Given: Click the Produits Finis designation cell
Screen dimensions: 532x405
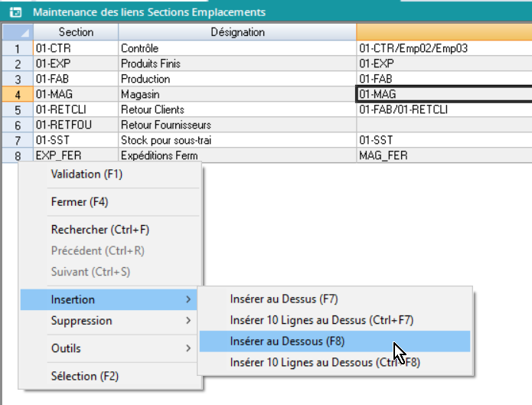Looking at the screenshot, I should click(237, 64).
